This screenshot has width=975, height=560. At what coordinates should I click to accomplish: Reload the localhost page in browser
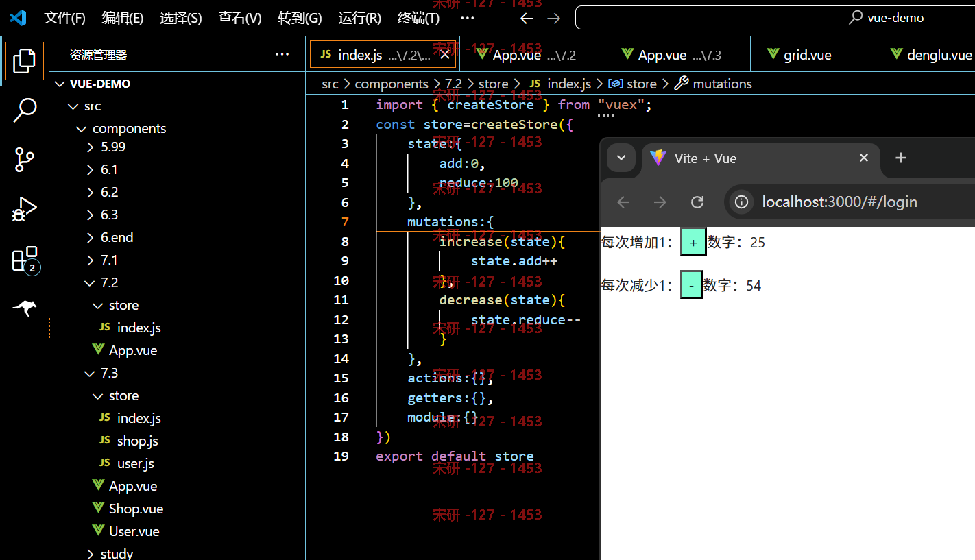coord(697,202)
